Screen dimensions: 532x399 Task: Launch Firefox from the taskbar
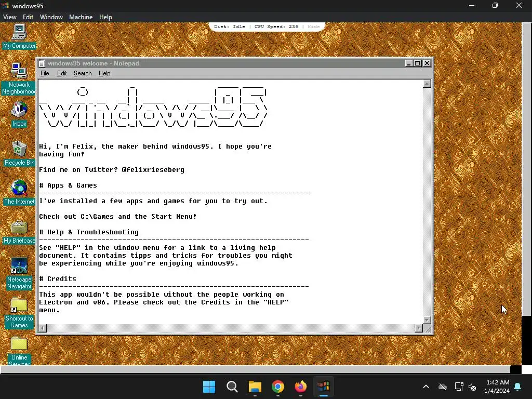[x=301, y=387]
